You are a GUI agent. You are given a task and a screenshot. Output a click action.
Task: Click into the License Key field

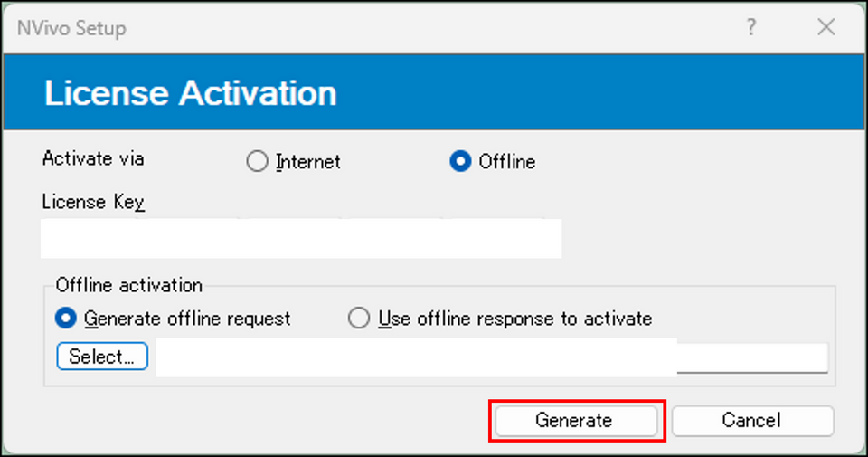(x=301, y=238)
